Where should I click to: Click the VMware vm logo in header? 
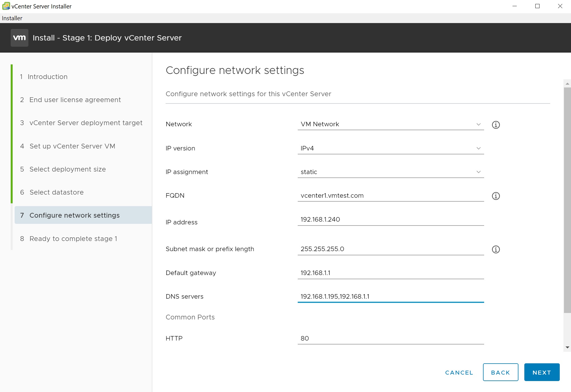19,38
